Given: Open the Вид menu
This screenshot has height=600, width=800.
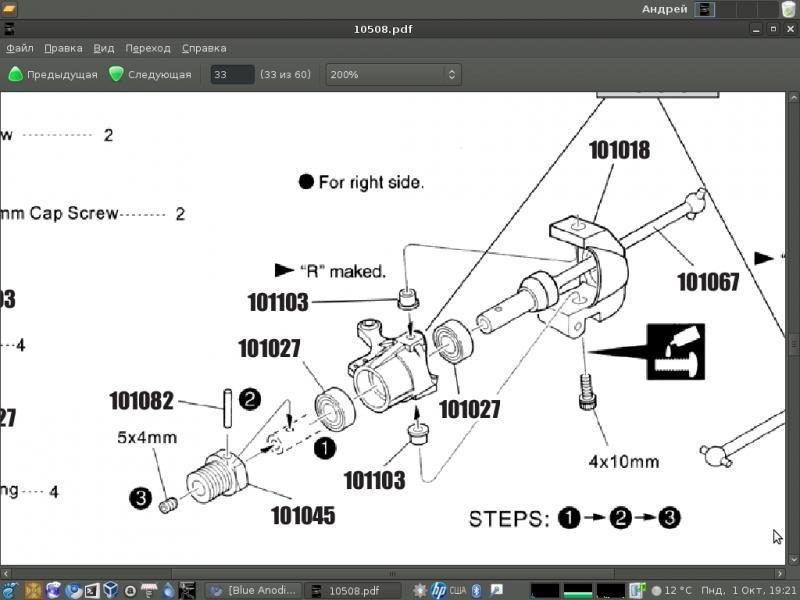Looking at the screenshot, I should (104, 48).
